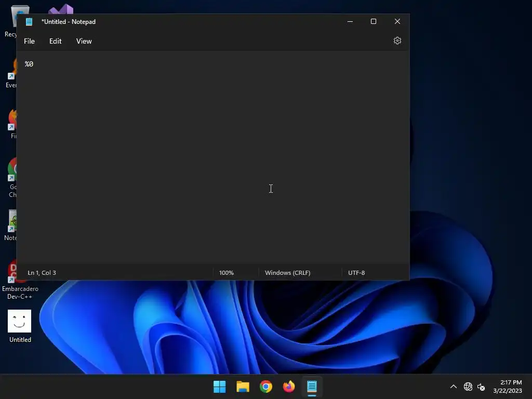Image resolution: width=532 pixels, height=399 pixels.
Task: Select the Visual Studio desktop icon
Action: click(x=61, y=9)
